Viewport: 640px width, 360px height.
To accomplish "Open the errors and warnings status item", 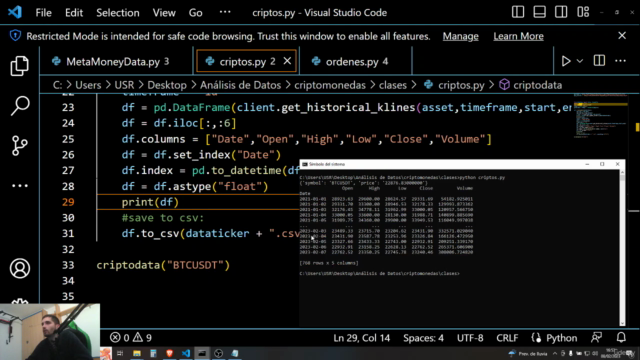I will 131,338.
